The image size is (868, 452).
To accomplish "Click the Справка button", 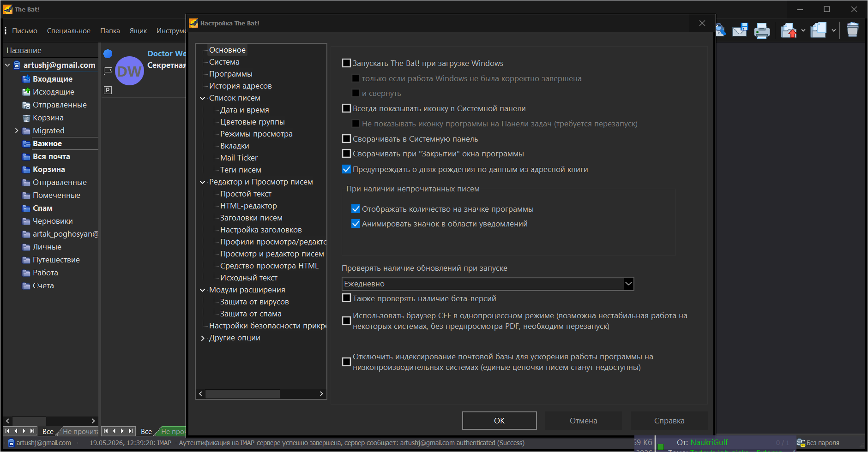I will [x=669, y=421].
